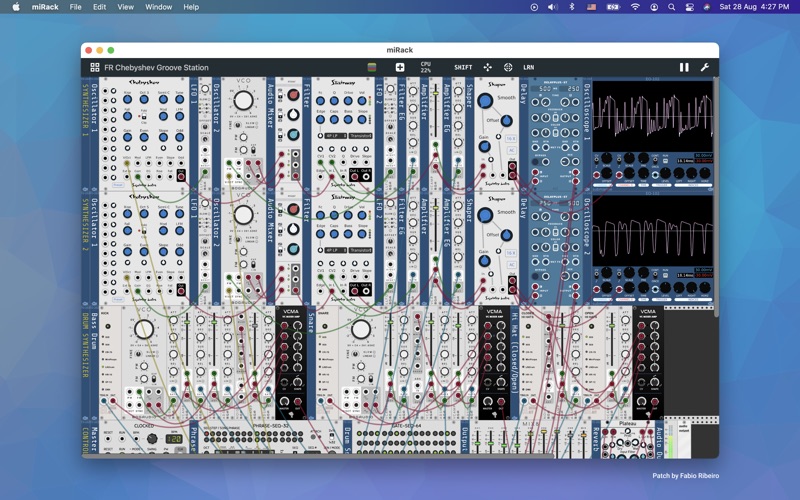Click Rise knob on Synthesizer 1 Chebyshev

128,99
